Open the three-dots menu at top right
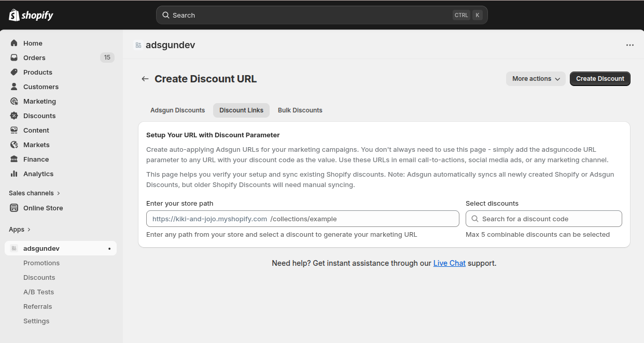Image resolution: width=644 pixels, height=343 pixels. 629,45
